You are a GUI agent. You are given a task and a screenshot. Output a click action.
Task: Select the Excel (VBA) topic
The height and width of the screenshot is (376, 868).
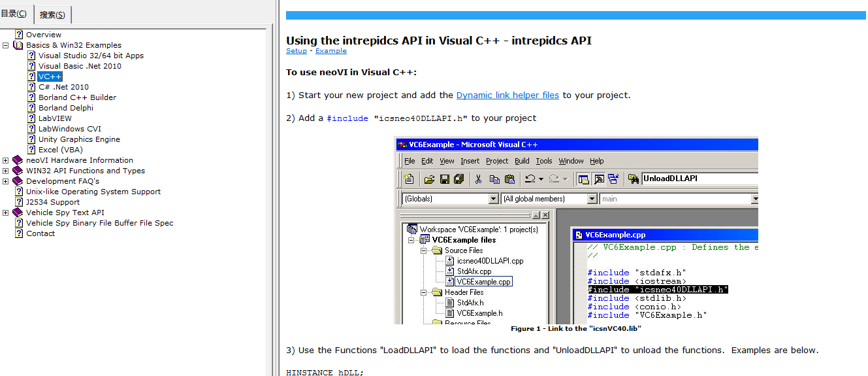pos(61,150)
